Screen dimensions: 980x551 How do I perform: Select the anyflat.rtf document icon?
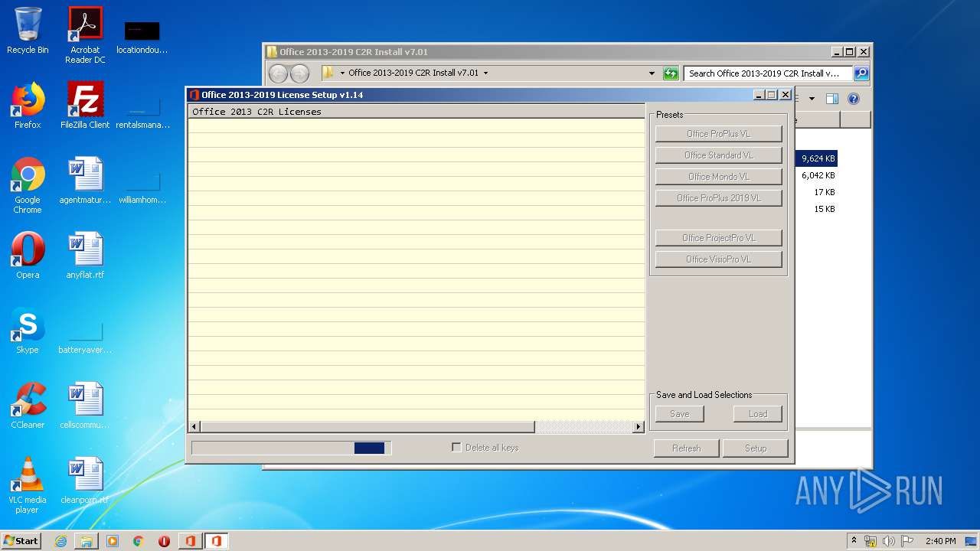(85, 256)
